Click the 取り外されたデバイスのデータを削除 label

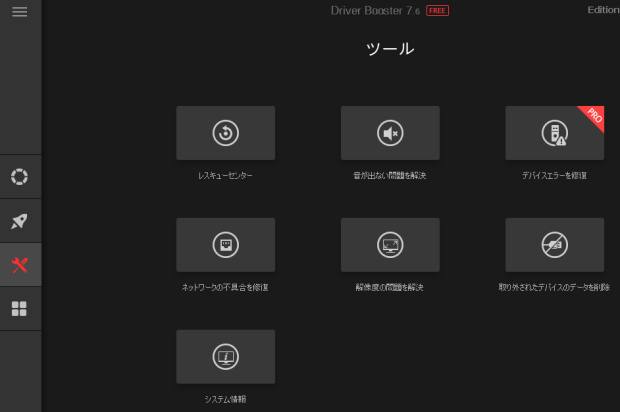(x=554, y=288)
